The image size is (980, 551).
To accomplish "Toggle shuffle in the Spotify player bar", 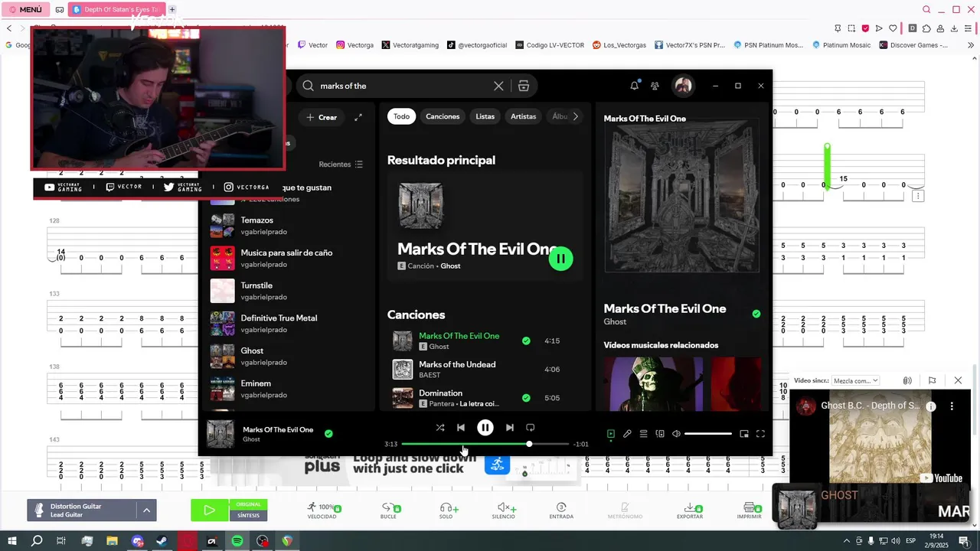I will pos(440,428).
